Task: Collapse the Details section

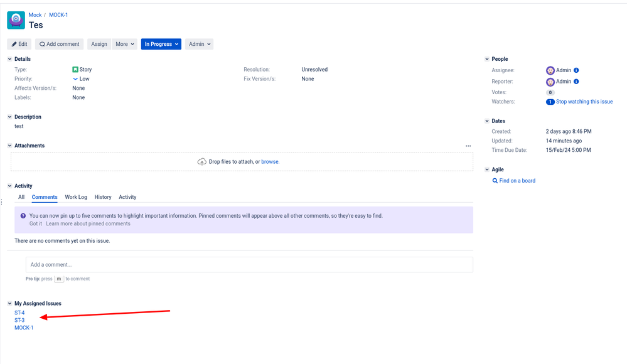Action: 9,59
